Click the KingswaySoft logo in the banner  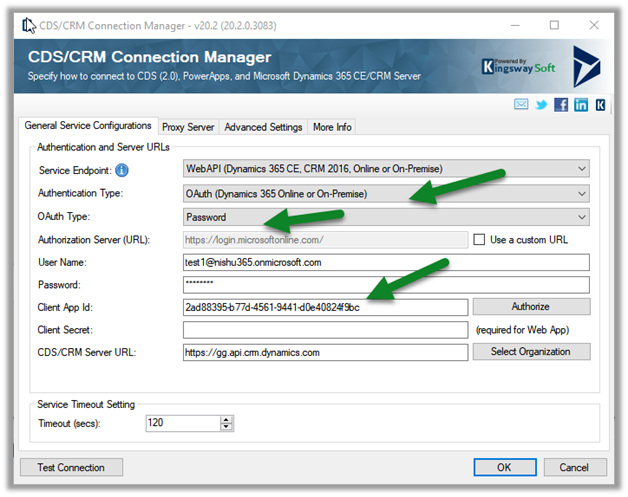tap(521, 66)
